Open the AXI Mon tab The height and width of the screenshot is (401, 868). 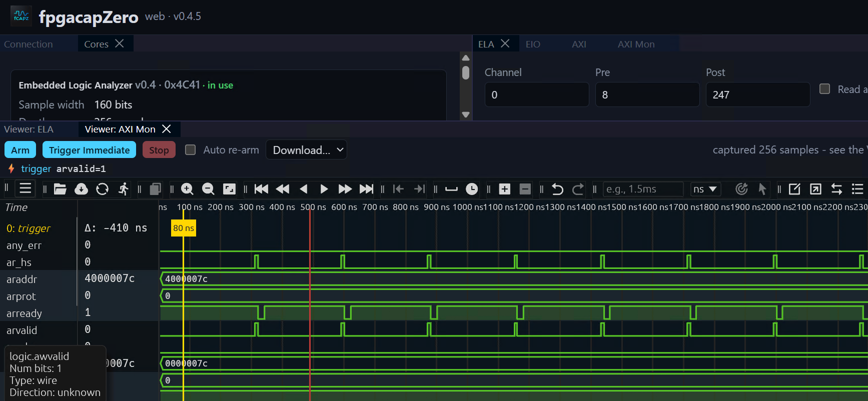pyautogui.click(x=636, y=44)
